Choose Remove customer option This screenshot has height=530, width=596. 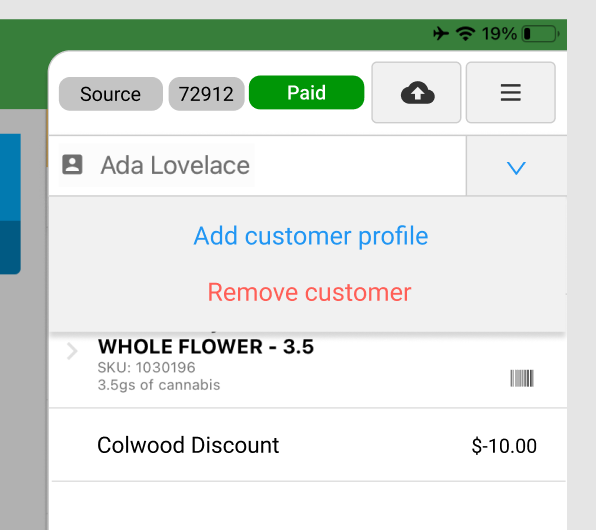(309, 292)
